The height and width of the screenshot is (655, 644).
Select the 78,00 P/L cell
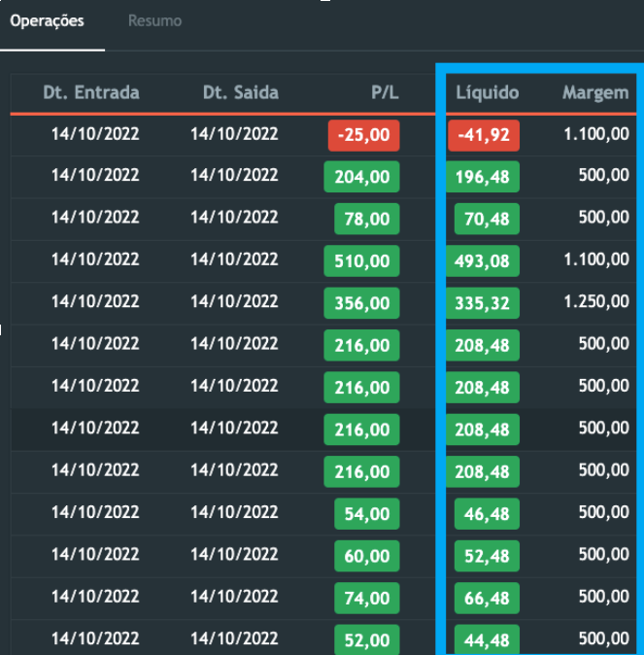(x=367, y=219)
